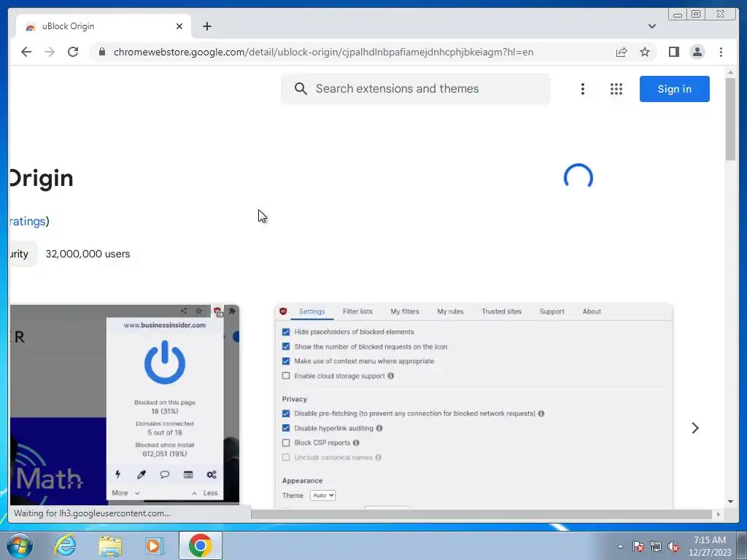
Task: Toggle Hide placeholders of blocked elements
Action: tap(286, 332)
